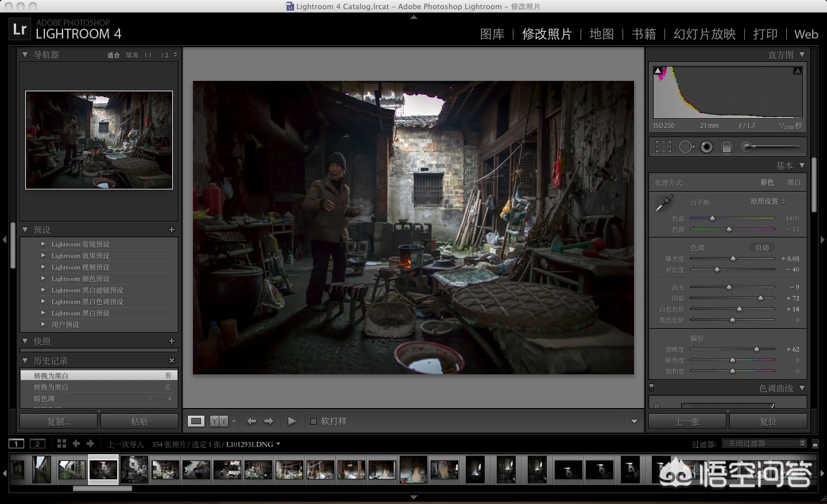
Task: Switch to Loupe view button
Action: click(x=196, y=421)
